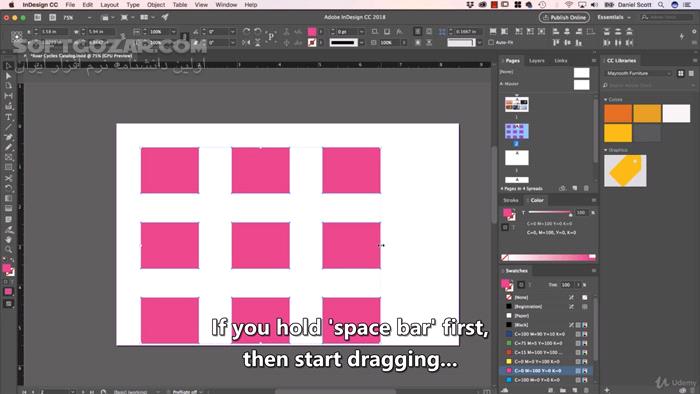Click the delete swatch trash icon
The height and width of the screenshot is (394, 700).
[586, 390]
